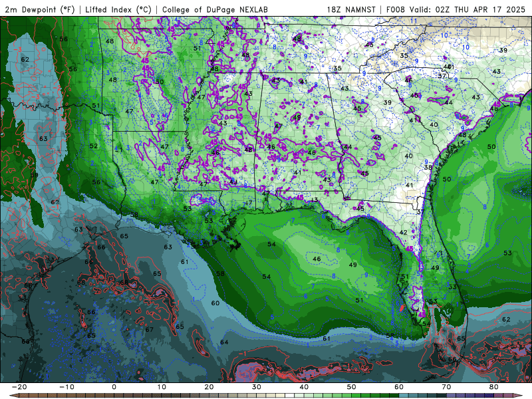Click the "F008 Valid: 02Z THU APR 17 2025" text
The image size is (532, 399).
[x=456, y=9]
